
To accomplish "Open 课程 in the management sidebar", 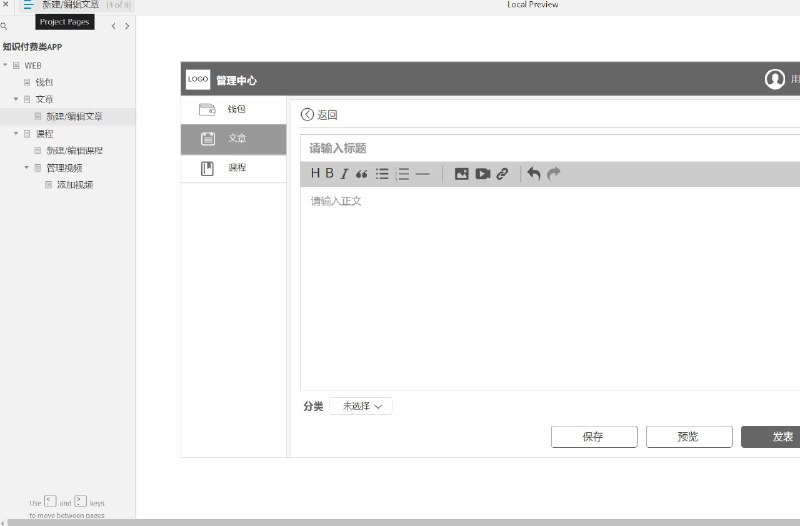I will point(234,168).
